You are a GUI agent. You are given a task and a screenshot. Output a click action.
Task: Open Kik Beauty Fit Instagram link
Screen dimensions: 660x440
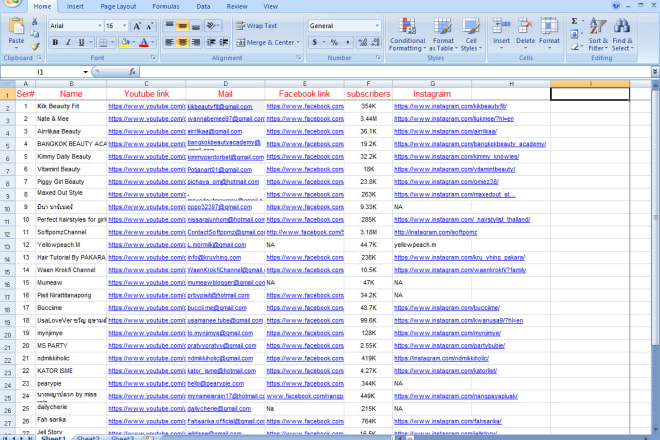[450, 107]
